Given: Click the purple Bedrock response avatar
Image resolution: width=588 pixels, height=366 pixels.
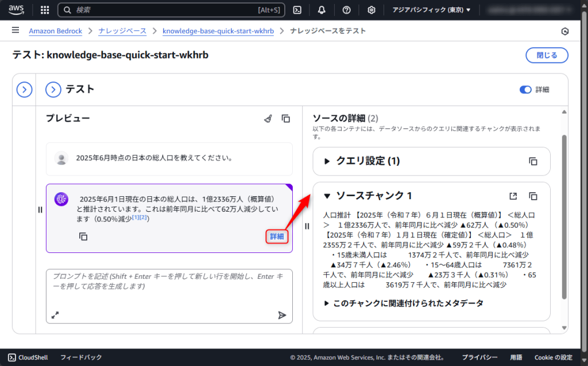Looking at the screenshot, I should [x=61, y=199].
